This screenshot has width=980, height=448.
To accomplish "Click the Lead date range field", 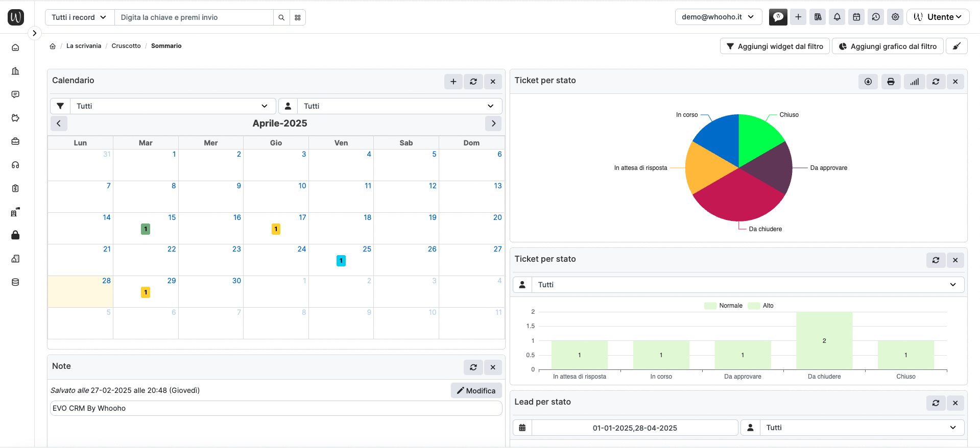I will 635,428.
